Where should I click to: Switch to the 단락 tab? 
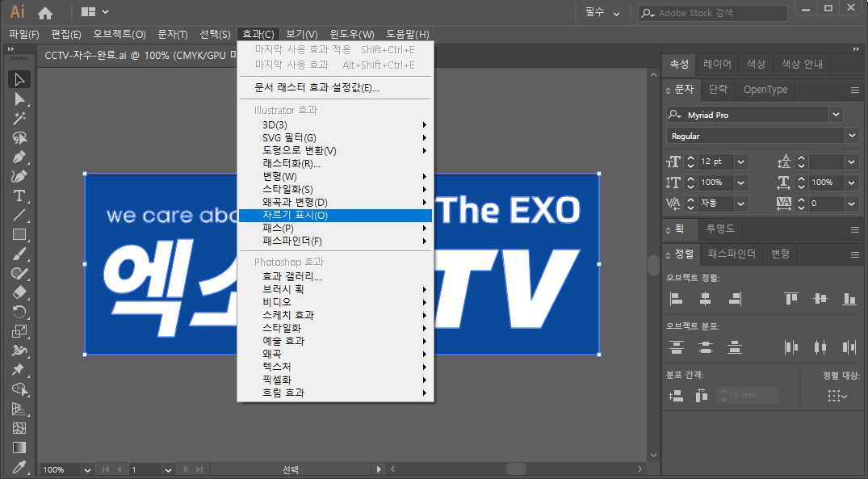click(x=718, y=89)
